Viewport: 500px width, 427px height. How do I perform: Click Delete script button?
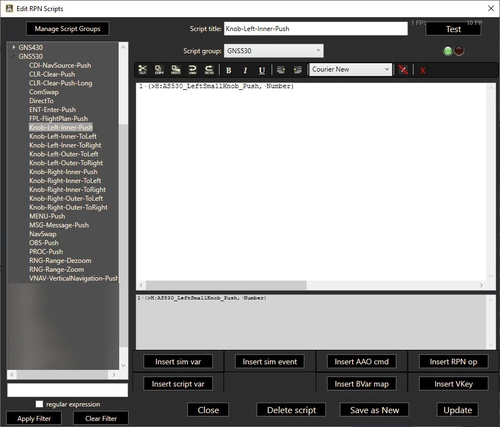(291, 410)
